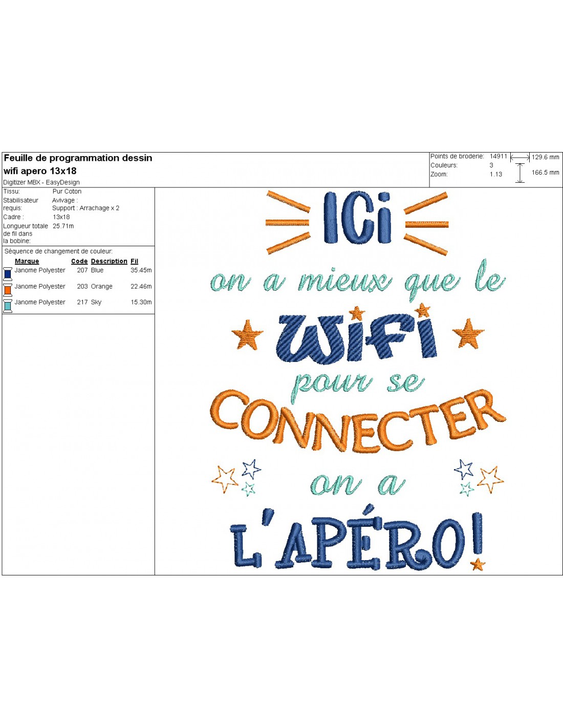Image resolution: width=563 pixels, height=728 pixels.
Task: Click the Code column header
Action: (79, 261)
